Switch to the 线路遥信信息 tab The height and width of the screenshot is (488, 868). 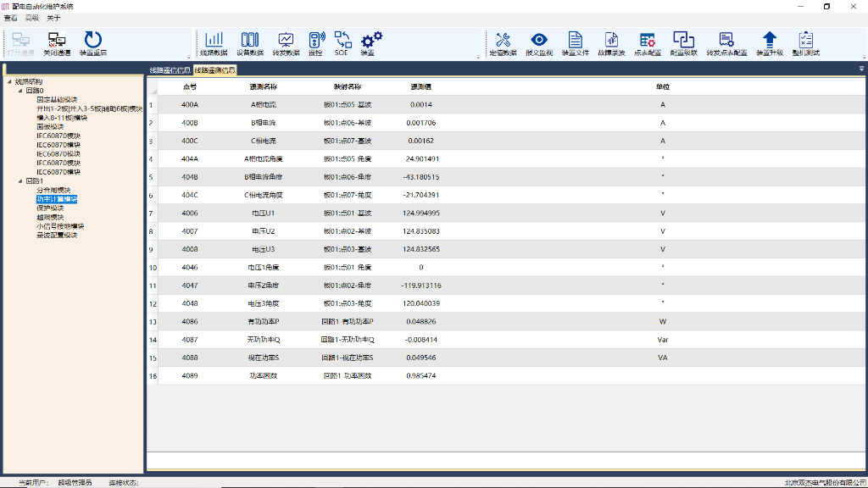click(x=170, y=70)
